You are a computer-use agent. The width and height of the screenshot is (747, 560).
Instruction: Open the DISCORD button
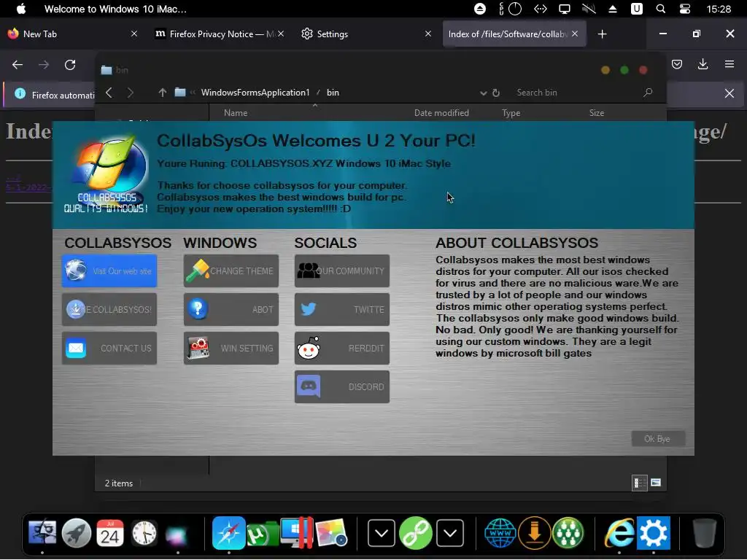coord(342,386)
